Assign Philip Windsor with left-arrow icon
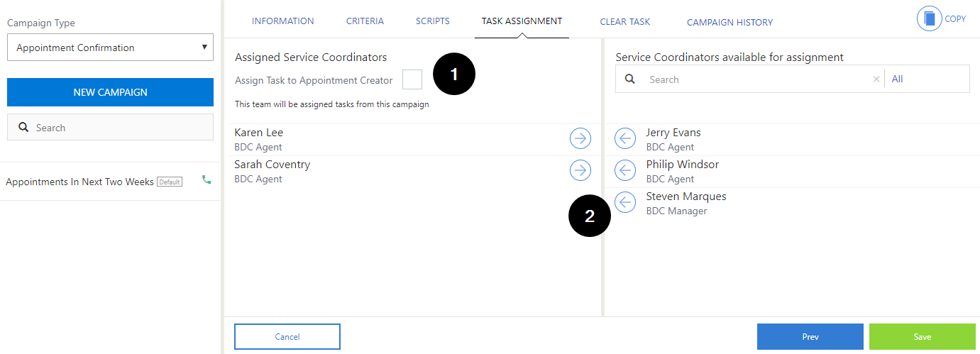 [x=625, y=170]
